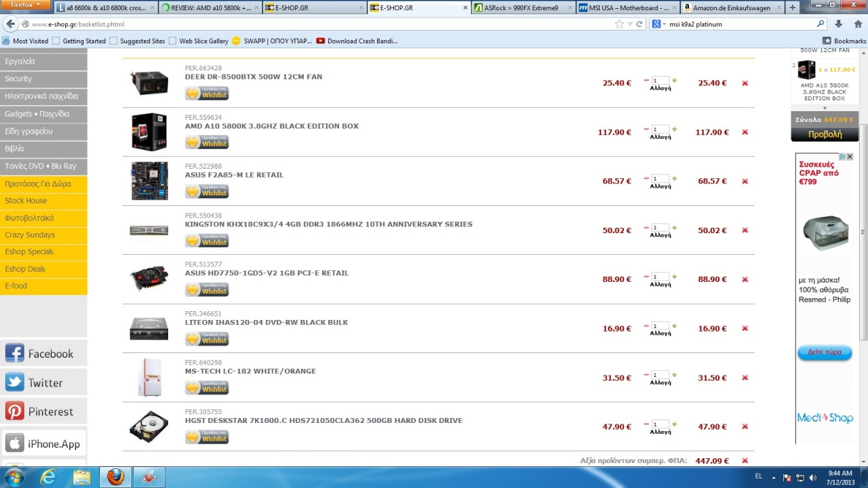
Task: Open the Pinterest social button
Action: [43, 411]
